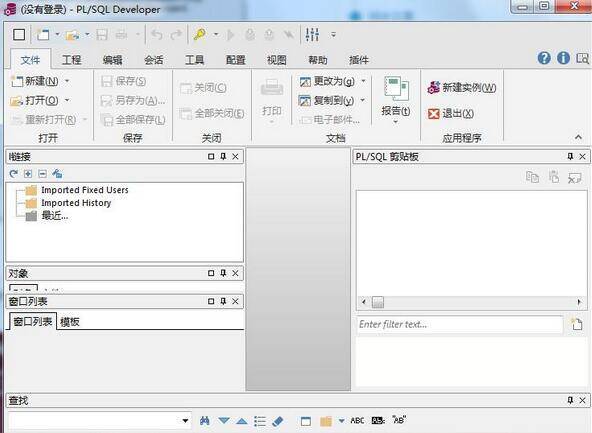The height and width of the screenshot is (433, 592).
Task: Open dropdown arrow beside folder icon in 查找 bar
Action: click(341, 421)
